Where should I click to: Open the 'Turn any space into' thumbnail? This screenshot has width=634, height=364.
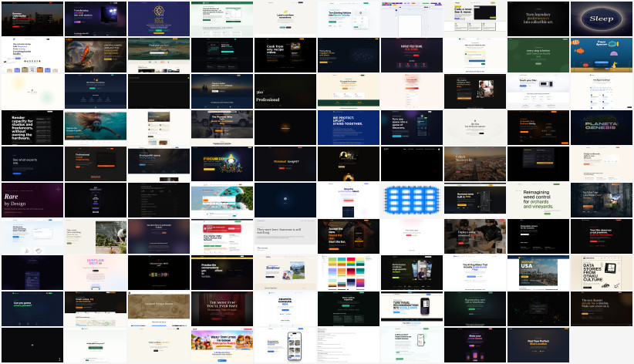[x=412, y=128]
